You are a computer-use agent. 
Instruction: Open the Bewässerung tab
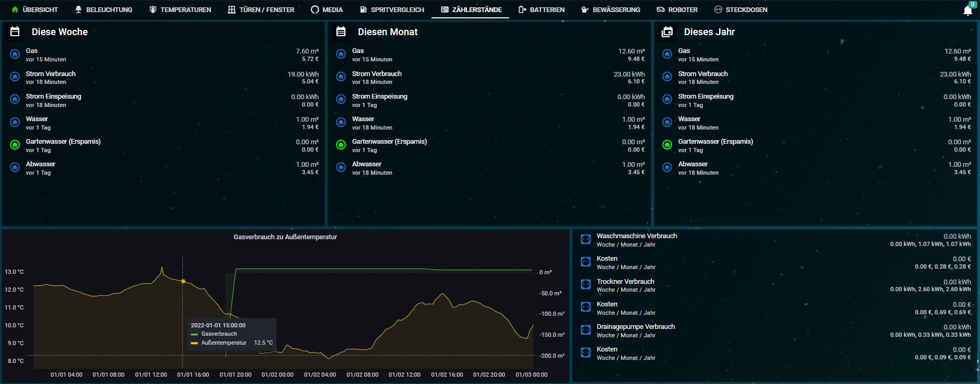pos(610,9)
